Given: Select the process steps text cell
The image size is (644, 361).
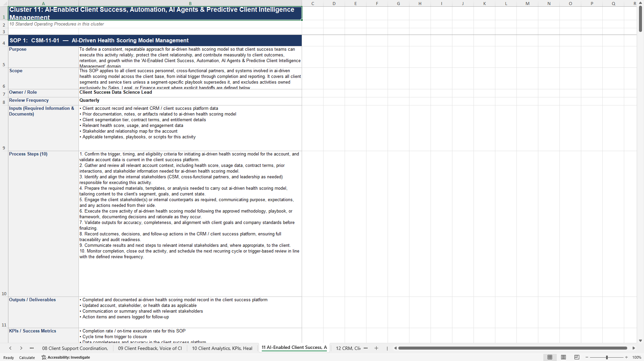Looking at the screenshot, I should [190, 224].
